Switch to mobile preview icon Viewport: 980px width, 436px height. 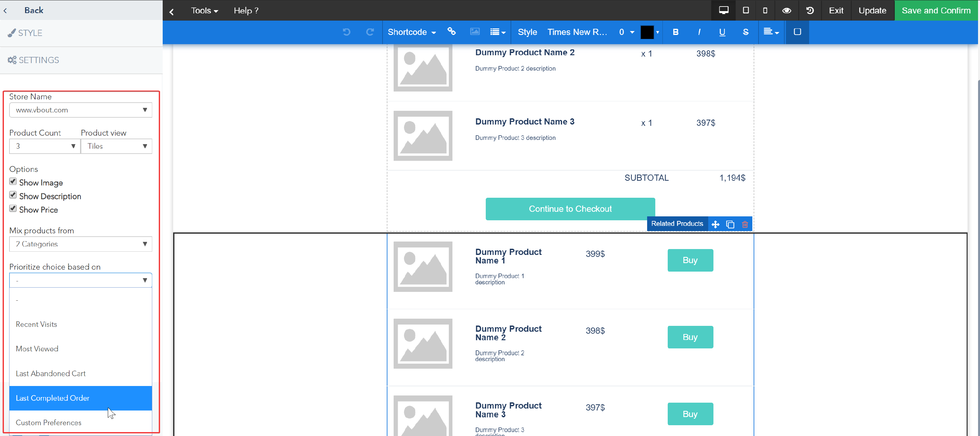[765, 10]
